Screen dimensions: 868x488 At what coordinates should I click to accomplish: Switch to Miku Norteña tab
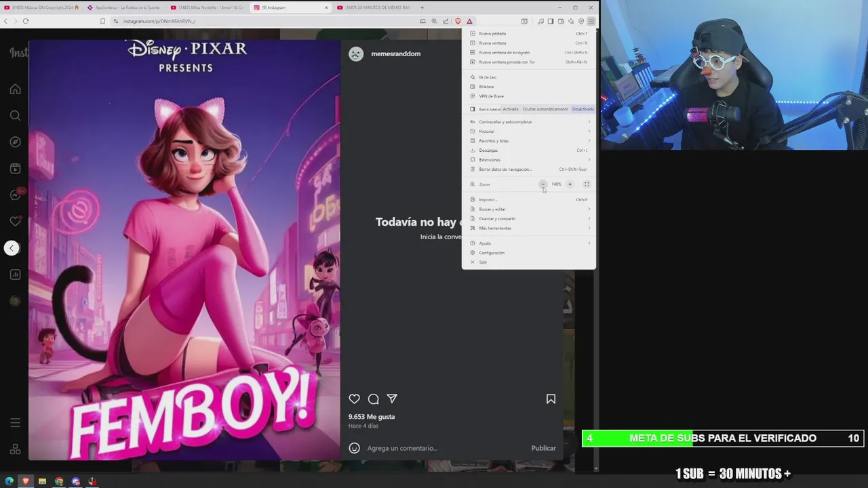(x=207, y=7)
